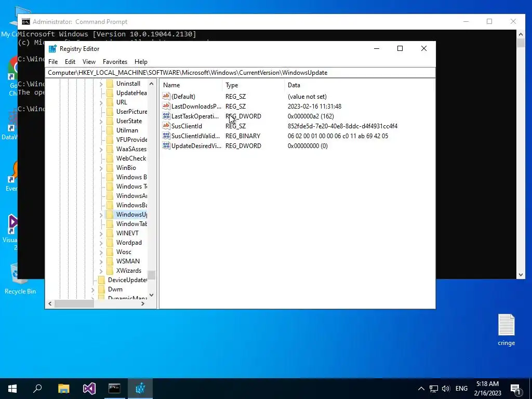This screenshot has height=399, width=532.
Task: Sort values by the Name column header
Action: [x=191, y=85]
